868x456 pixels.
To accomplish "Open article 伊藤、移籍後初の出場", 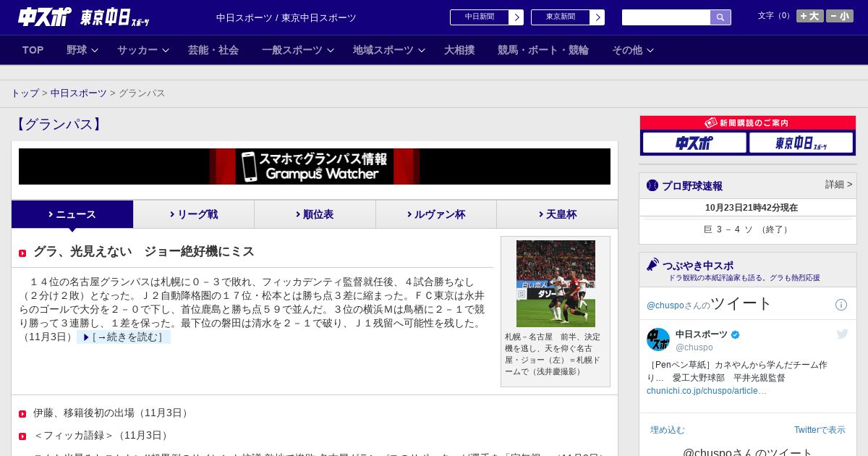I will click(x=112, y=413).
